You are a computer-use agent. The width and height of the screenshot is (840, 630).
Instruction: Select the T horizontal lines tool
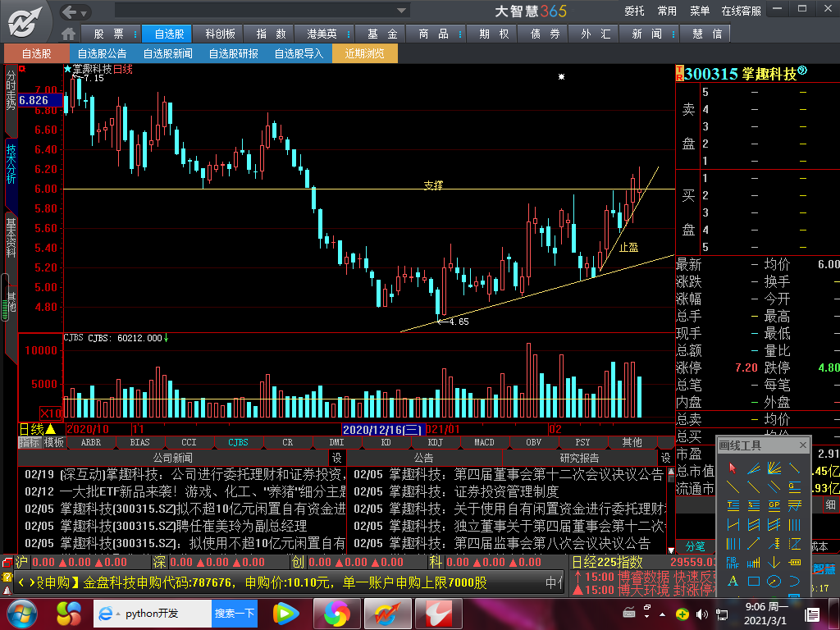pos(733,505)
